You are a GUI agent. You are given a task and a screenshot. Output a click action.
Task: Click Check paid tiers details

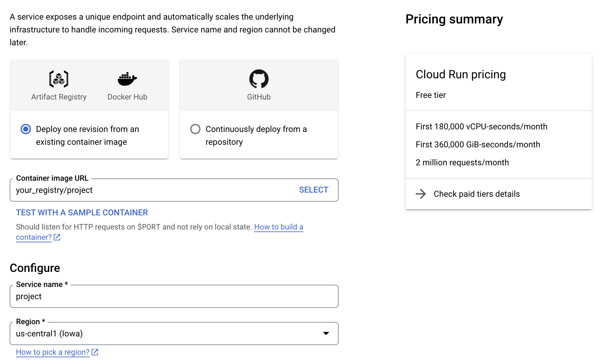tap(477, 194)
